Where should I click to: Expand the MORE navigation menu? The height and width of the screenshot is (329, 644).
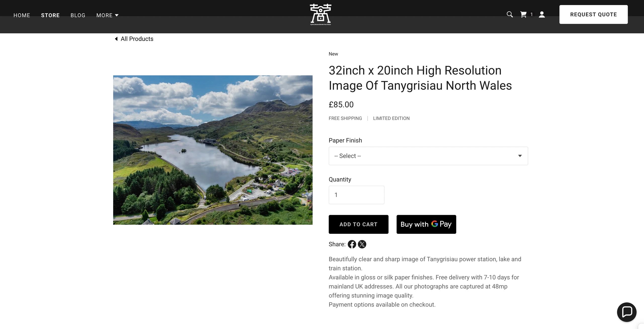(107, 15)
